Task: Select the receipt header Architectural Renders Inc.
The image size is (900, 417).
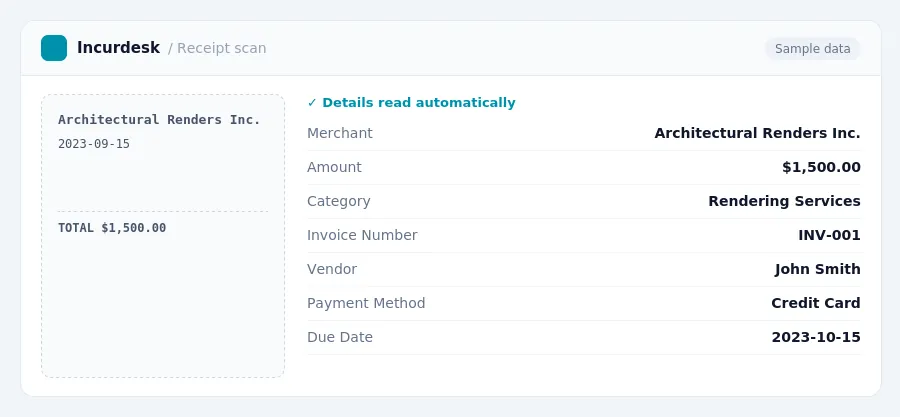Action: click(159, 119)
